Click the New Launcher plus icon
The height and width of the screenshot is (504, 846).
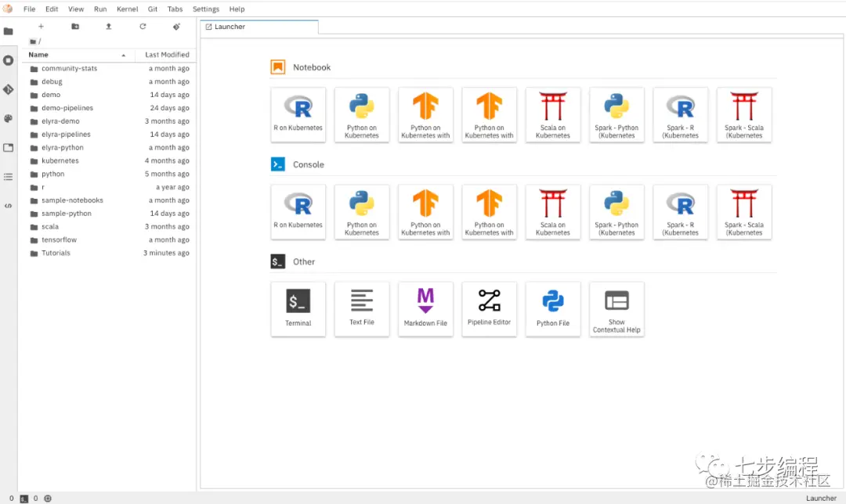pyautogui.click(x=41, y=27)
